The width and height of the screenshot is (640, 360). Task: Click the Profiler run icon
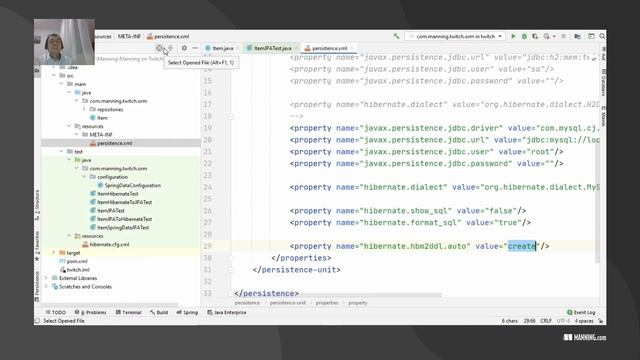547,36
